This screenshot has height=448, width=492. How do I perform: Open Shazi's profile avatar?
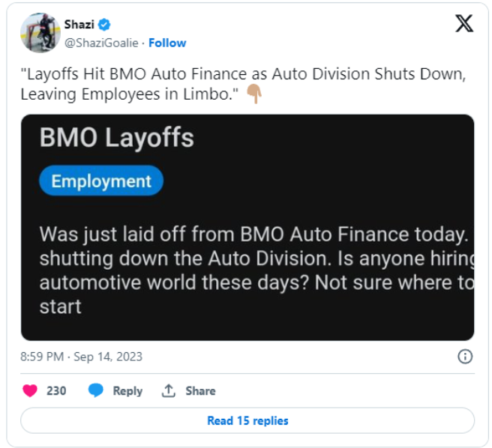click(40, 33)
